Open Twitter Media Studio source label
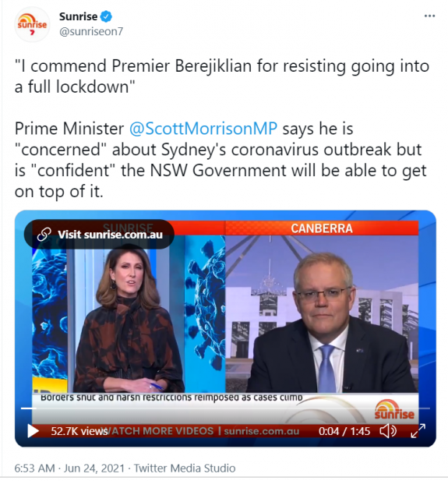The height and width of the screenshot is (481, 448). click(x=185, y=468)
